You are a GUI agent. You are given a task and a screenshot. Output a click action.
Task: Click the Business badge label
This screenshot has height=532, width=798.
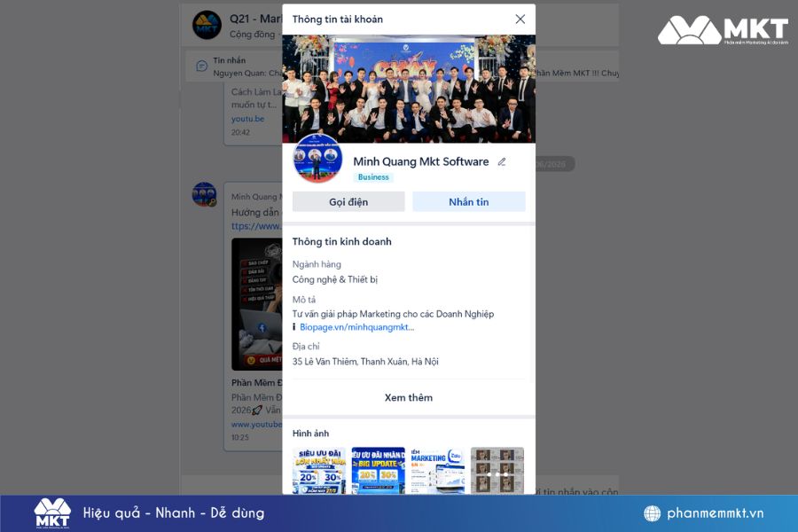click(373, 177)
